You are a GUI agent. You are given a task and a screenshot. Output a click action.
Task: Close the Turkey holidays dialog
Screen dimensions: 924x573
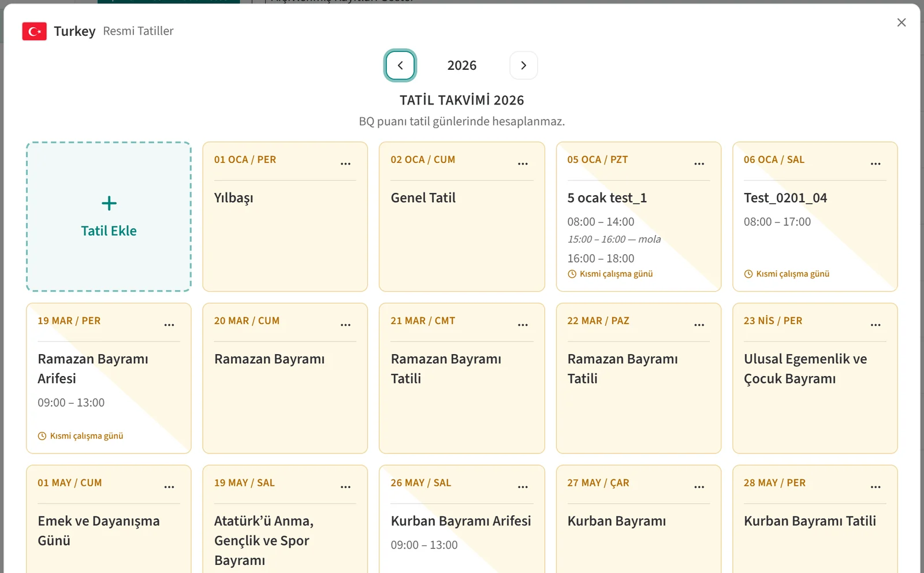pos(901,23)
